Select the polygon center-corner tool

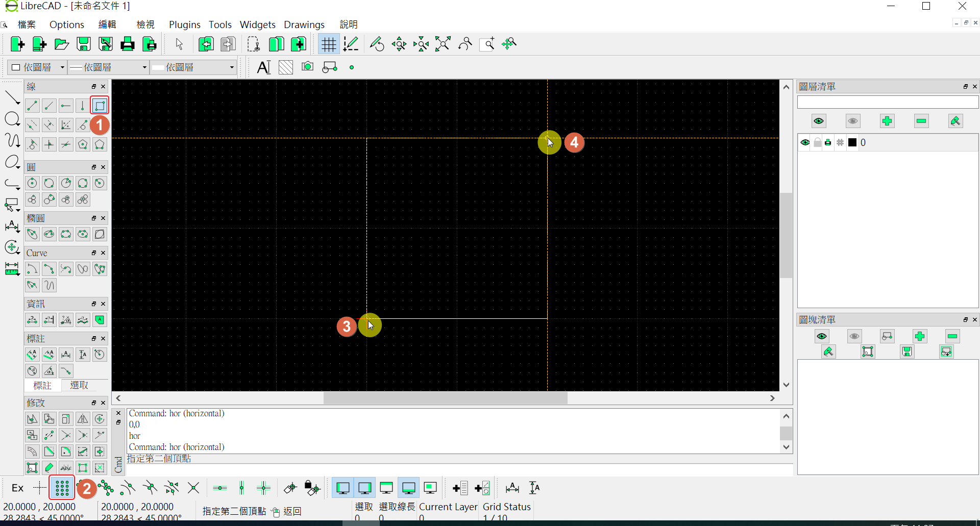click(83, 144)
